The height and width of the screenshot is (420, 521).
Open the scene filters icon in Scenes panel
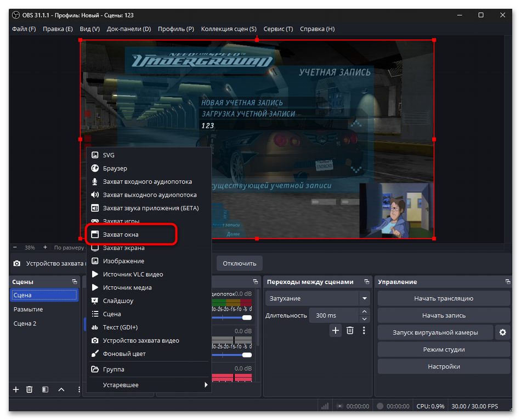(45, 389)
